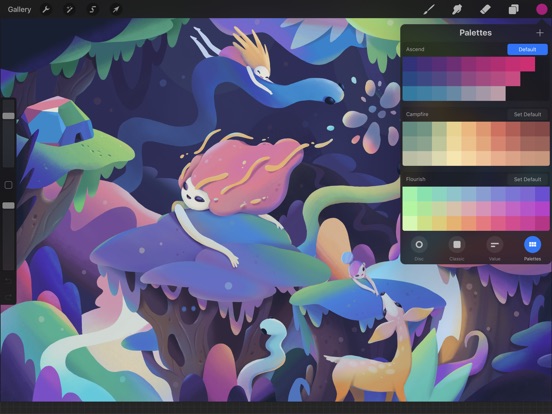552x414 pixels.
Task: Pick the Eraser tool
Action: (x=485, y=10)
